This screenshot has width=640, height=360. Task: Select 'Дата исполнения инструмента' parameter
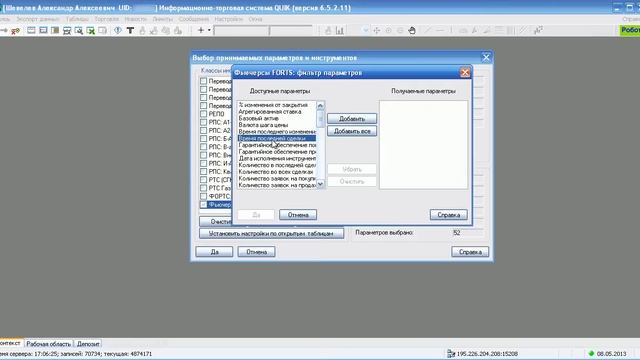pos(277,158)
